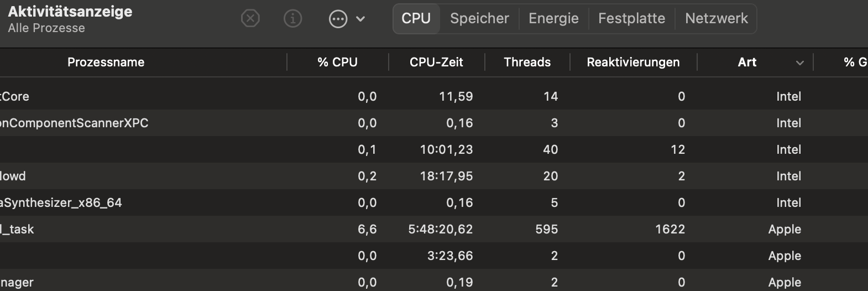Sort by CPU-Zeit column header
Viewport: 868px width, 291px height.
436,63
